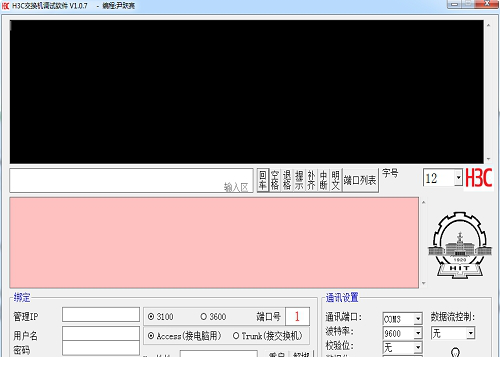
Task: Click the 明文 (Plaintext) button
Action: click(335, 180)
